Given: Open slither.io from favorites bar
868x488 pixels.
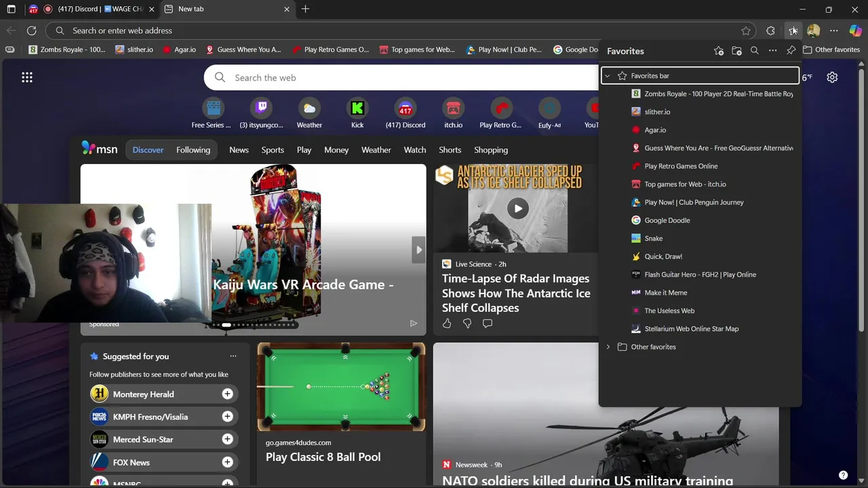Looking at the screenshot, I should coord(134,49).
